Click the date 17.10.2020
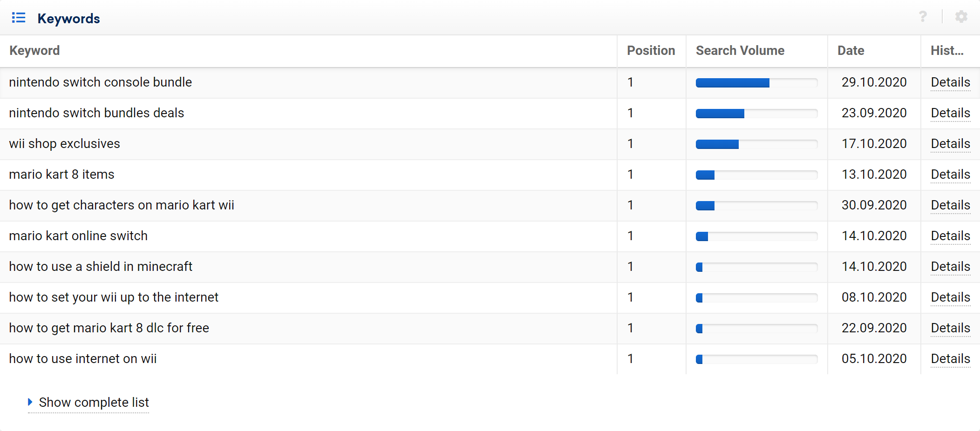Screen dimensions: 980x431 (874, 144)
